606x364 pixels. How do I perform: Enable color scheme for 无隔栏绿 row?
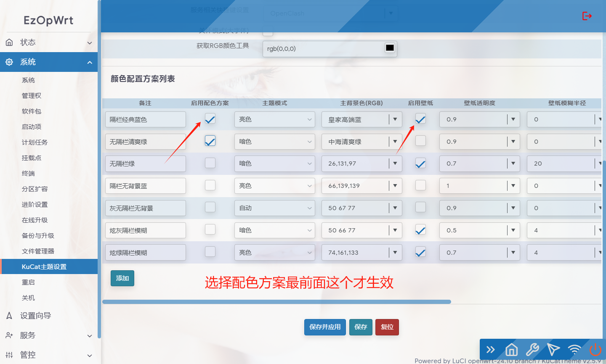210,163
